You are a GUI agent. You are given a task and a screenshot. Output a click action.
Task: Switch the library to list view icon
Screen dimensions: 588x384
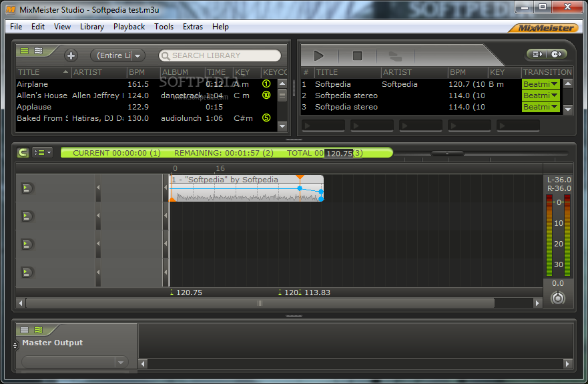click(x=25, y=51)
